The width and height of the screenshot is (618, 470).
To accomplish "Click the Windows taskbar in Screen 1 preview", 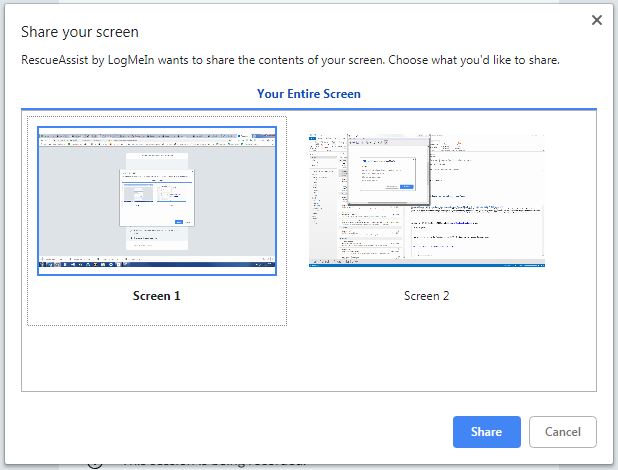I will (157, 267).
